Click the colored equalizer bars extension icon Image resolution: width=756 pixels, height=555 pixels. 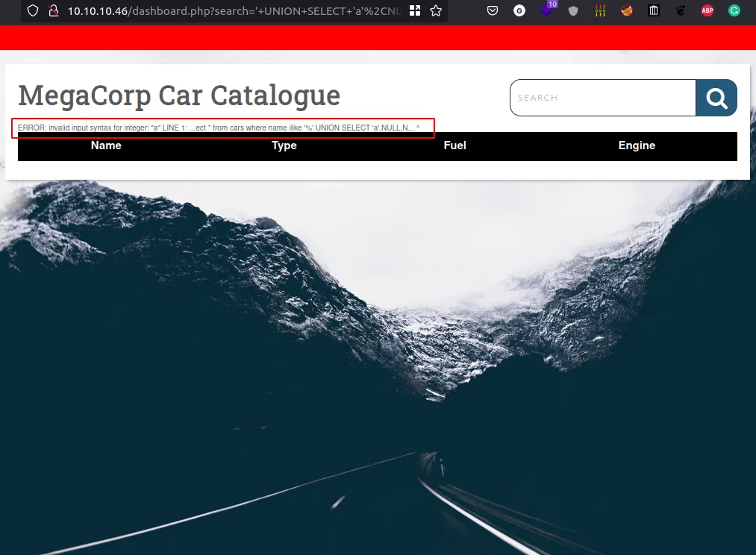coord(600,11)
